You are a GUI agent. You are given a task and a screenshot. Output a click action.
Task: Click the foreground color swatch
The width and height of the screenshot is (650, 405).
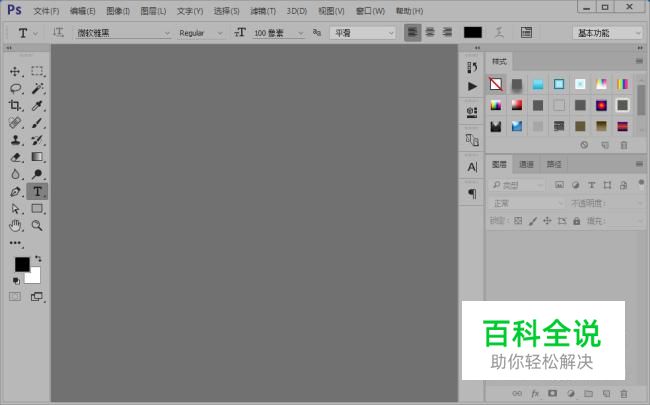point(21,264)
